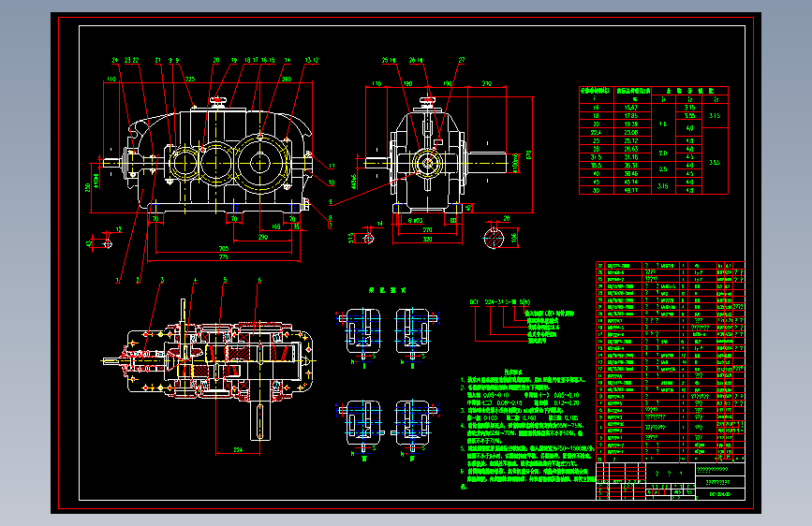Select table cell 38.46
The width and height of the screenshot is (812, 526).
pyautogui.click(x=630, y=174)
